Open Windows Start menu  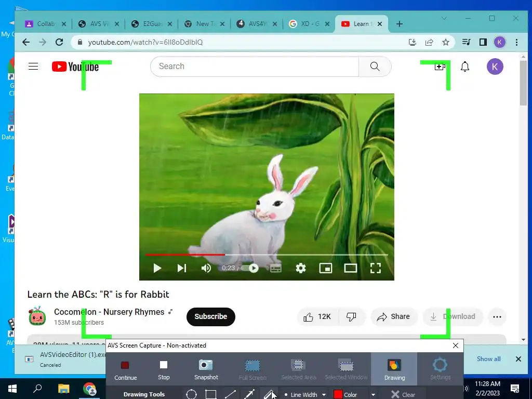(12, 389)
